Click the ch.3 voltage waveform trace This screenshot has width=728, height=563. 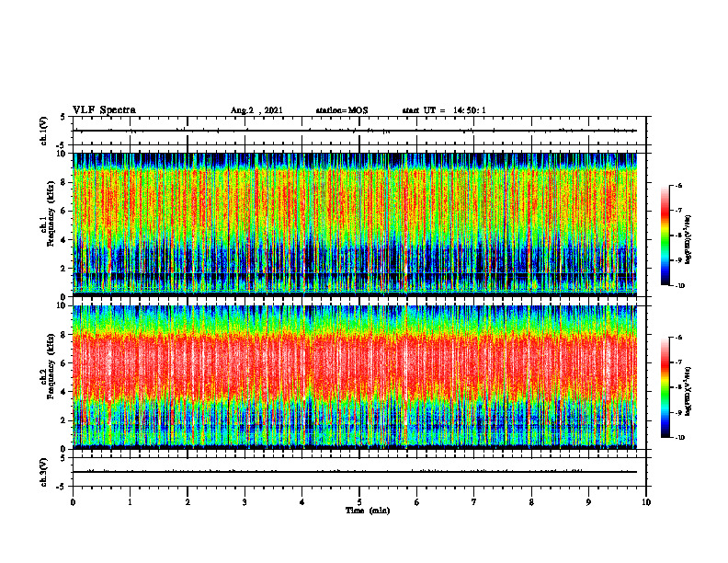[x=355, y=472]
